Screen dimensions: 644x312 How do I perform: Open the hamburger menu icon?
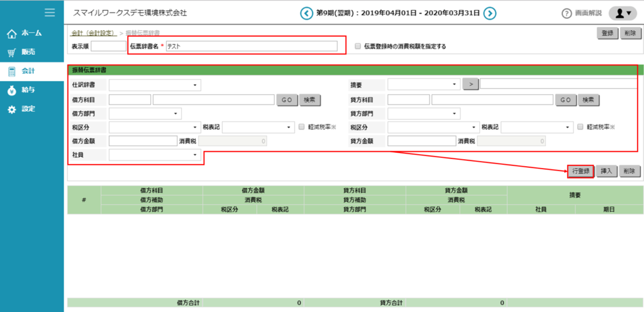pos(50,13)
